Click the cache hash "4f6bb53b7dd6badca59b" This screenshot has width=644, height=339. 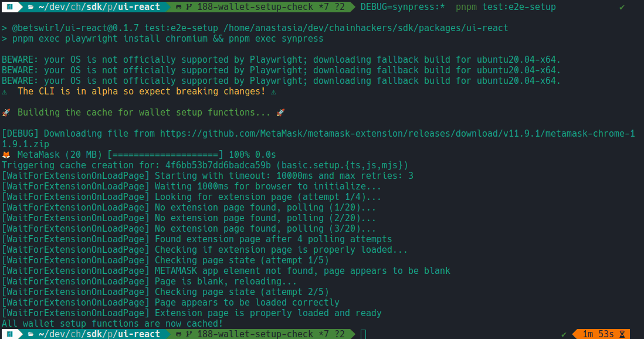(218, 165)
